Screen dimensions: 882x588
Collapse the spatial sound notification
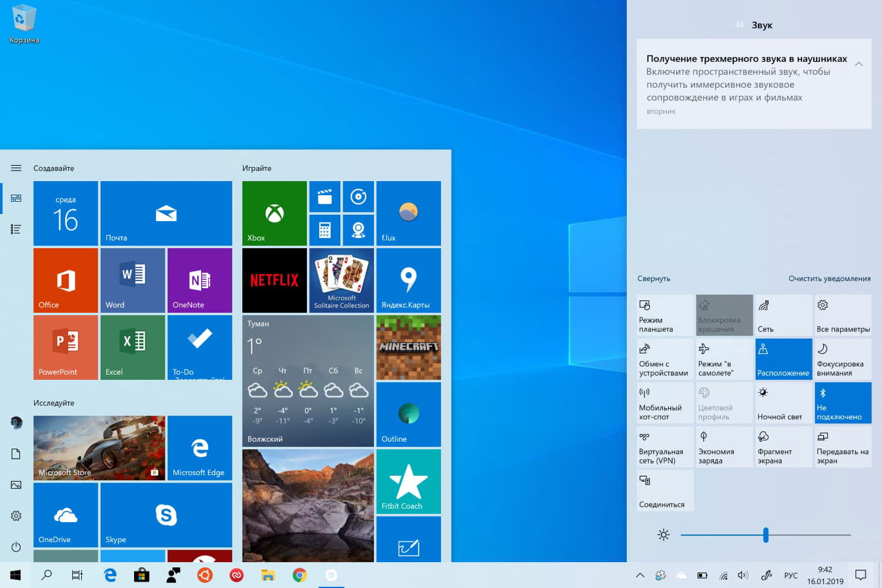[859, 63]
